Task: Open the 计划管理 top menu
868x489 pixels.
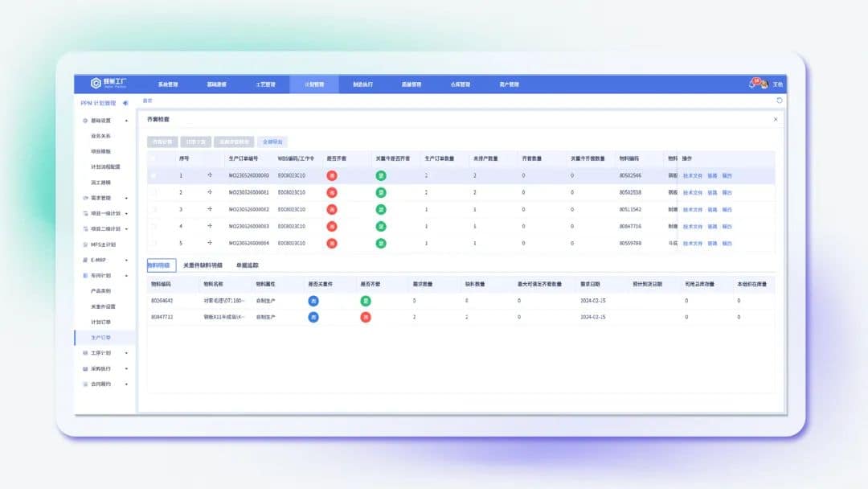Action: pyautogui.click(x=314, y=84)
